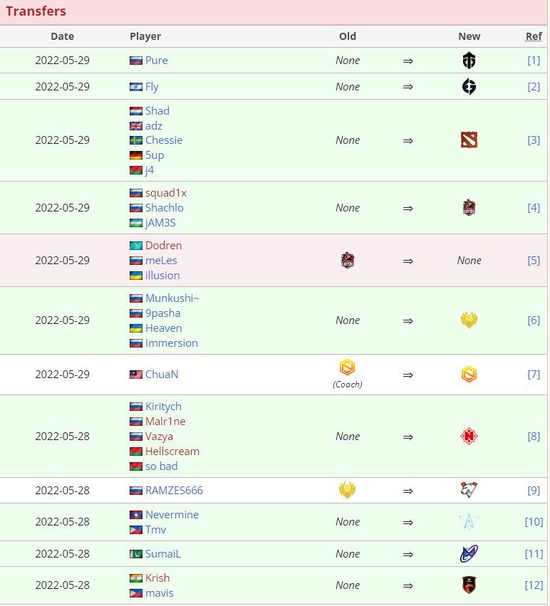
Task: Open reference link [12]
Action: pyautogui.click(x=534, y=585)
